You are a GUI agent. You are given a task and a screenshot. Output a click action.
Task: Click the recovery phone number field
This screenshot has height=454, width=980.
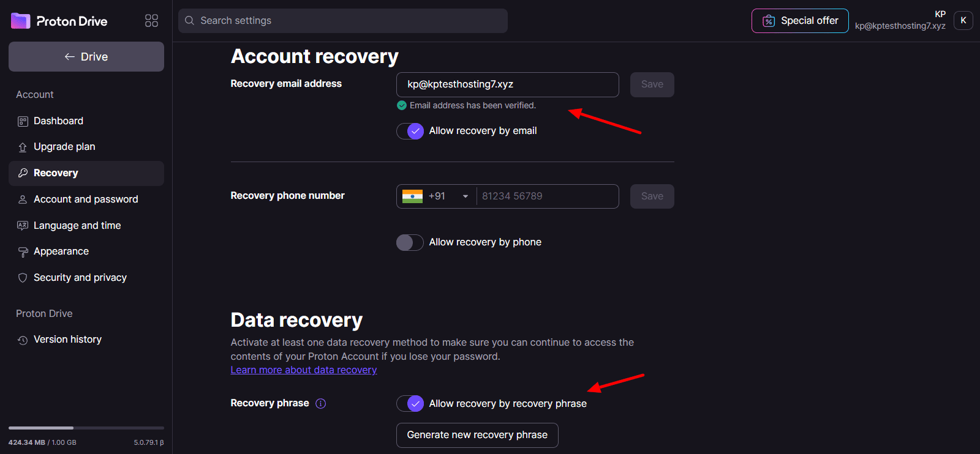[546, 196]
